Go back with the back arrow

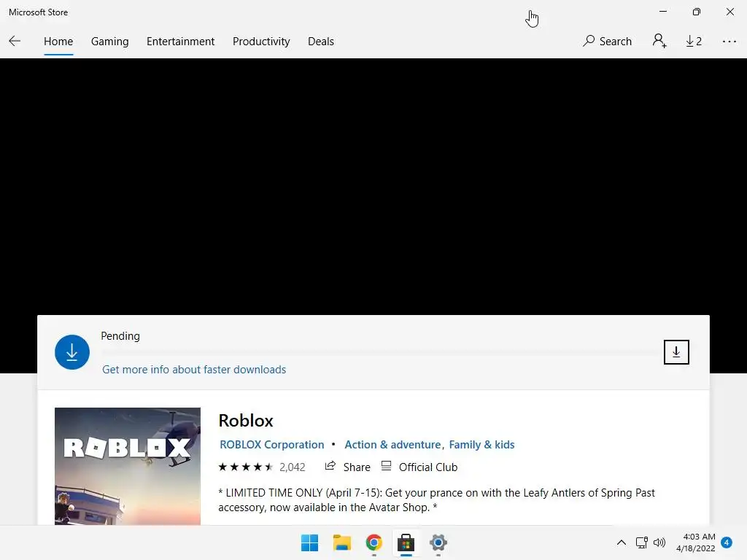pyautogui.click(x=15, y=42)
